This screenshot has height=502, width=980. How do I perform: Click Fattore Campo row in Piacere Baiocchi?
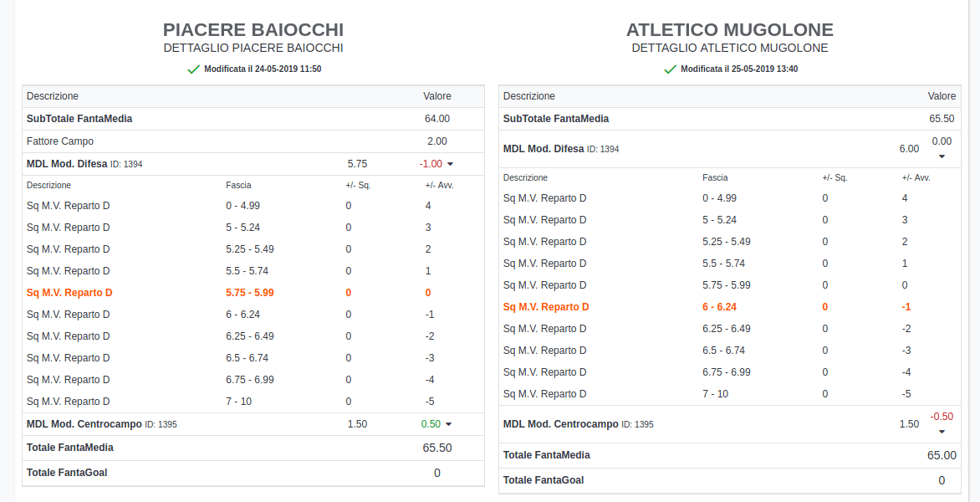[x=60, y=141]
